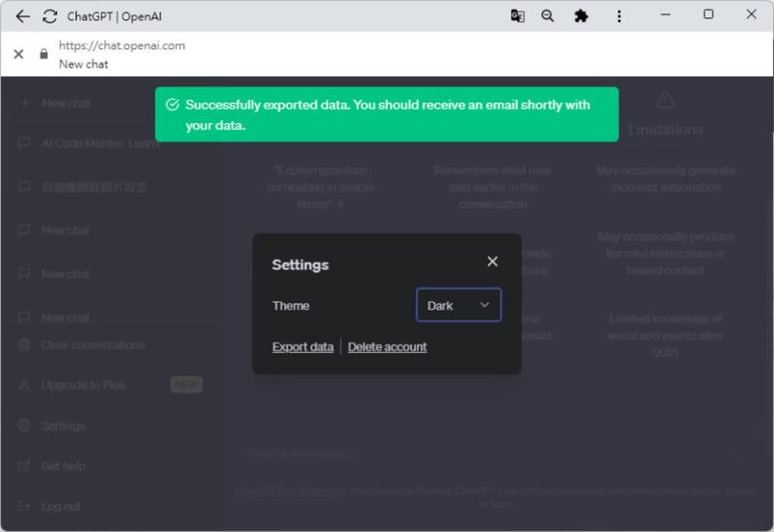Click Log out in the sidebar
The width and height of the screenshot is (774, 532).
pos(61,506)
